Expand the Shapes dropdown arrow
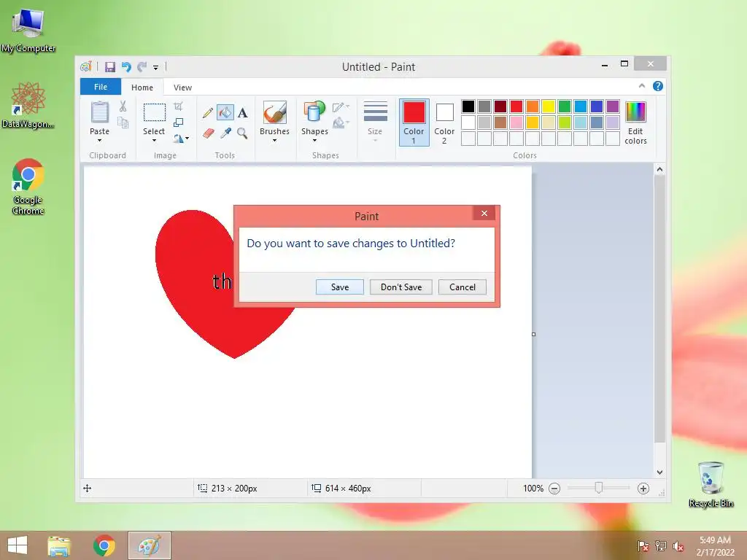This screenshot has height=560, width=747. click(x=314, y=141)
